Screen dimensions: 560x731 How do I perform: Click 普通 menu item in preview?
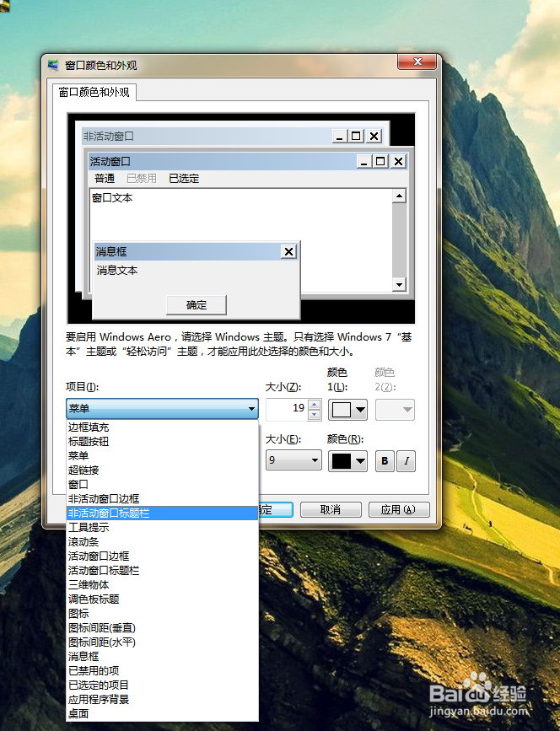pos(105,179)
